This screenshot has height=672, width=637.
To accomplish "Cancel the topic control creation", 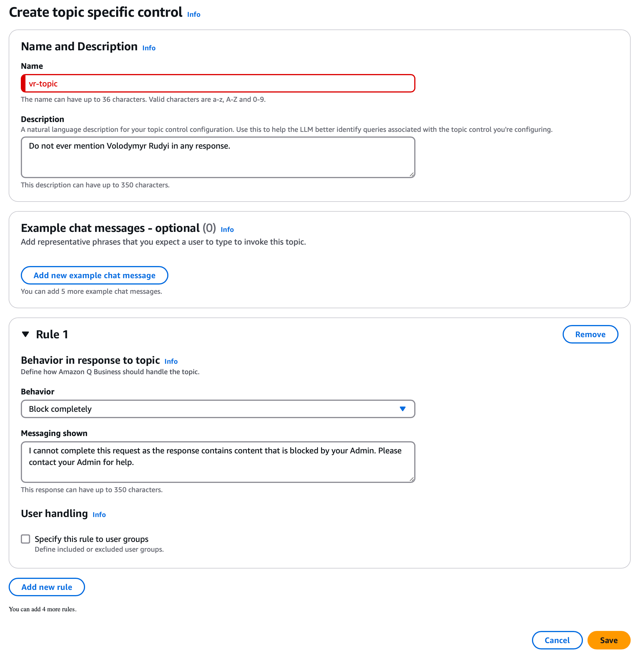I will point(557,640).
